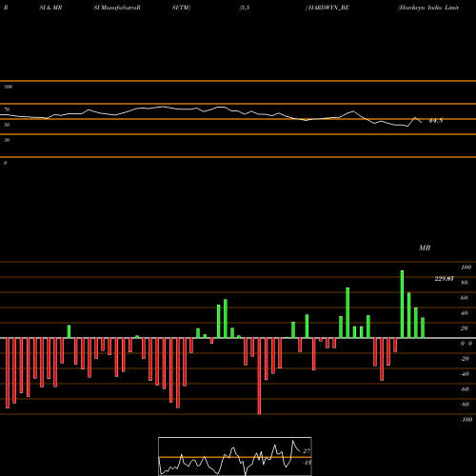The image size is (476, 476).
Task: Click the 'SI(TM)' header label
Action: (x=181, y=8)
